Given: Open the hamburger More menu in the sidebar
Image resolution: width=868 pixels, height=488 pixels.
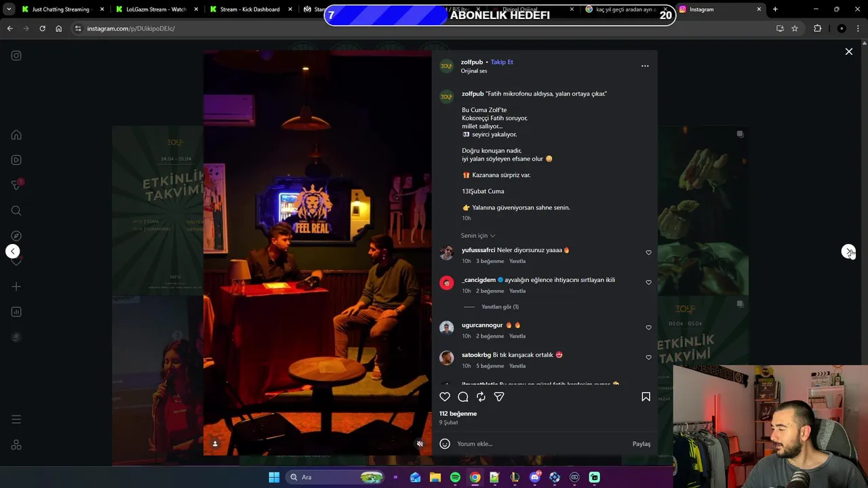Looking at the screenshot, I should 16,420.
